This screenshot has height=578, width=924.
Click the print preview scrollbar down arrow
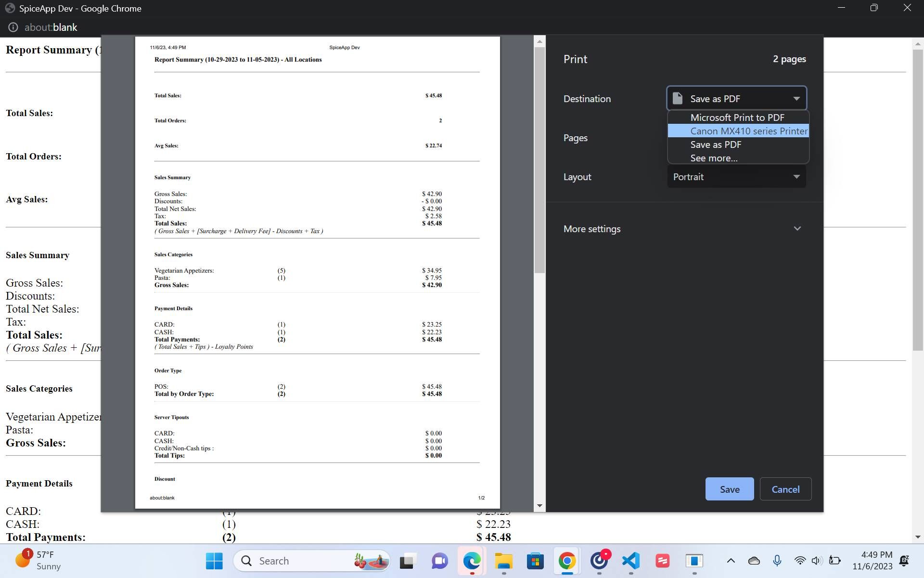(x=539, y=506)
